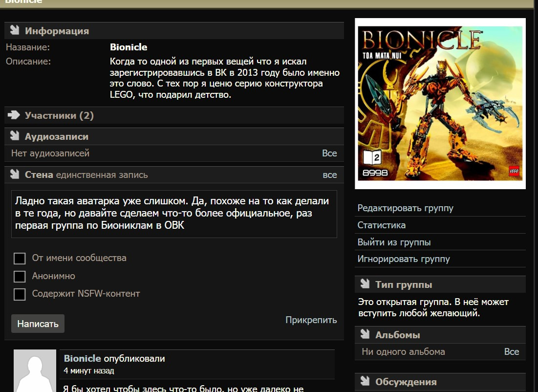Screen dimensions: 538x392
Task: Click the Аудиозаписи section heading
Action: coord(57,137)
